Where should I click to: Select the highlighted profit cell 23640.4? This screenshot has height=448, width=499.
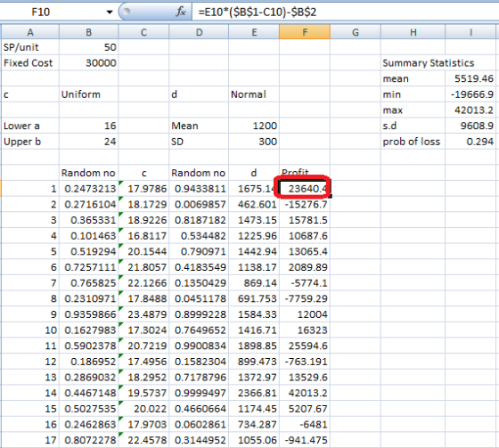(305, 189)
